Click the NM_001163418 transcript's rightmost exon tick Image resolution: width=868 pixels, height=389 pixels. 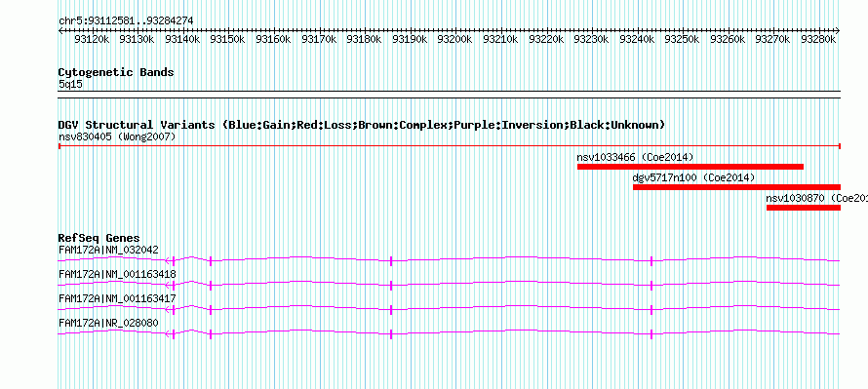click(x=651, y=286)
